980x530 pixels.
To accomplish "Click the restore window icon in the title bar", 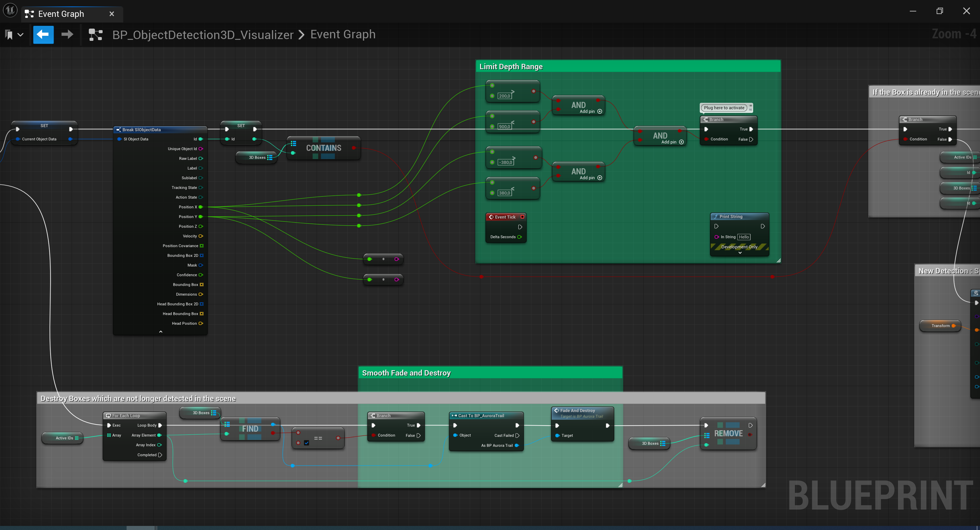I will coord(939,11).
